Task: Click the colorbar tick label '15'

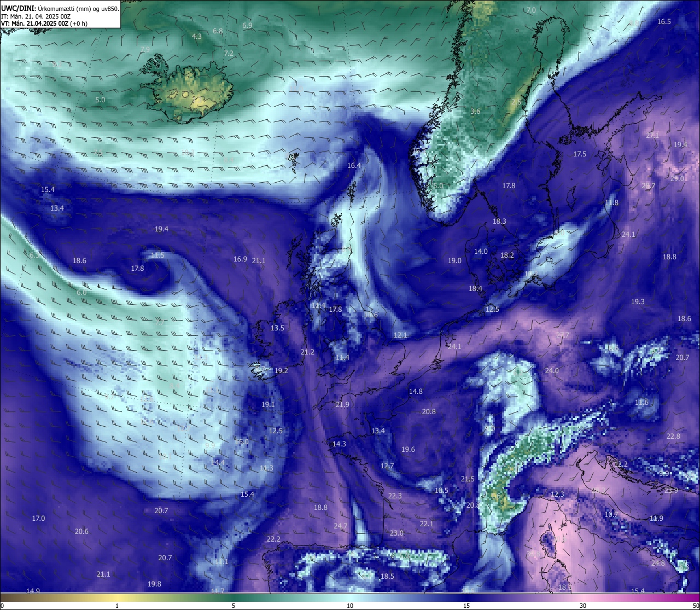Action: point(466,606)
